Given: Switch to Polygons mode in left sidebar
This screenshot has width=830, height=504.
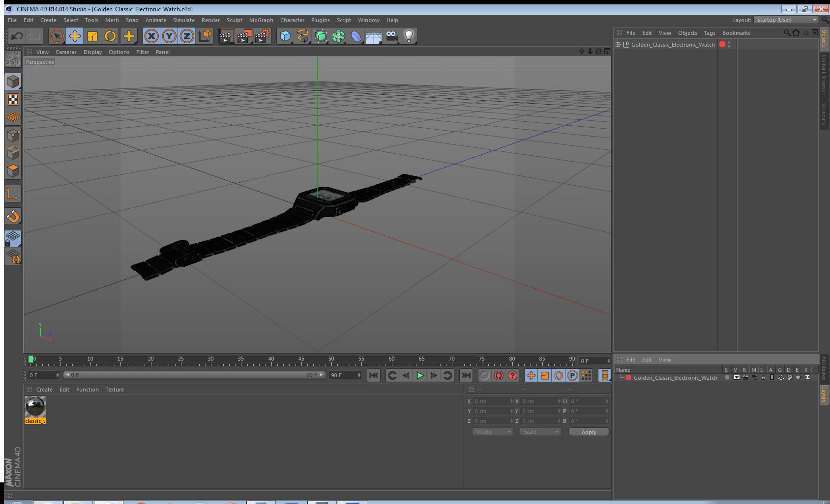Looking at the screenshot, I should coord(13,170).
